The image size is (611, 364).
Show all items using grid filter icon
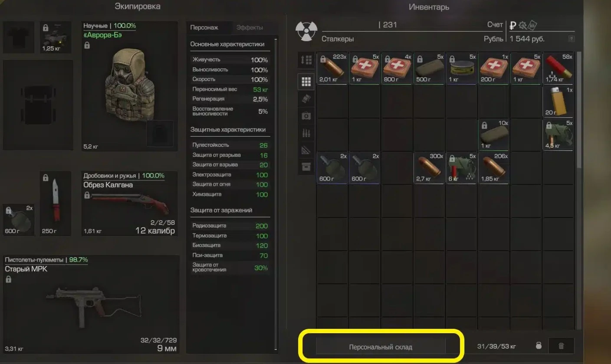pyautogui.click(x=306, y=82)
